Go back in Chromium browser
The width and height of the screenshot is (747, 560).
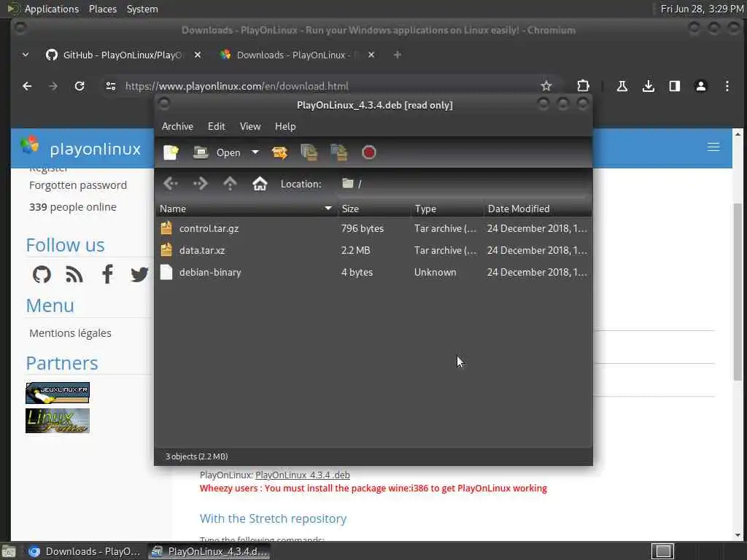click(27, 86)
